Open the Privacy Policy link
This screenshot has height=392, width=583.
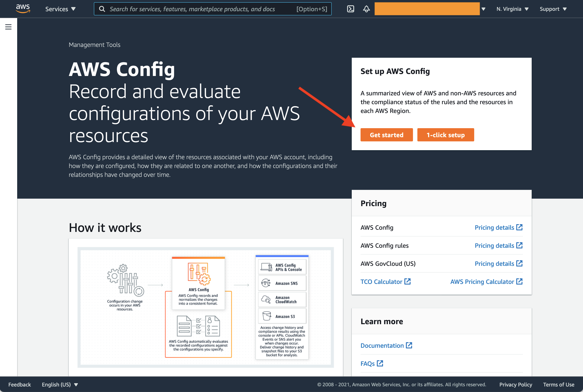516,385
